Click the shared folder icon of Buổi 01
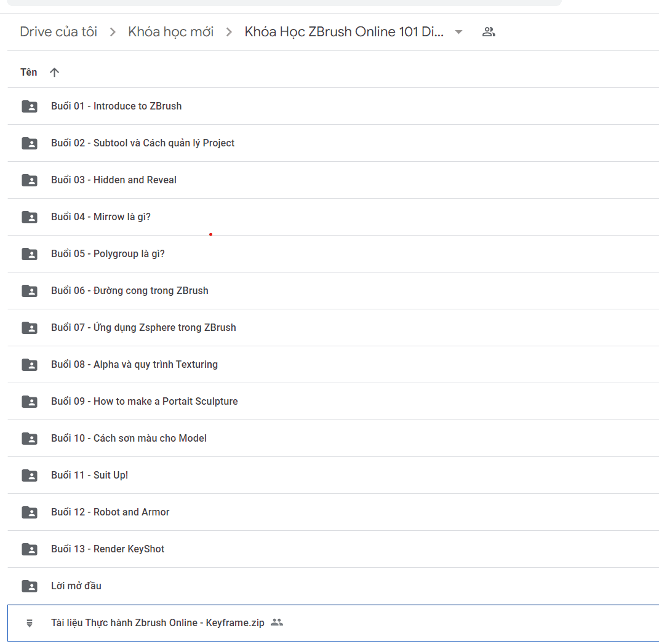The height and width of the screenshot is (644, 659). 30,106
